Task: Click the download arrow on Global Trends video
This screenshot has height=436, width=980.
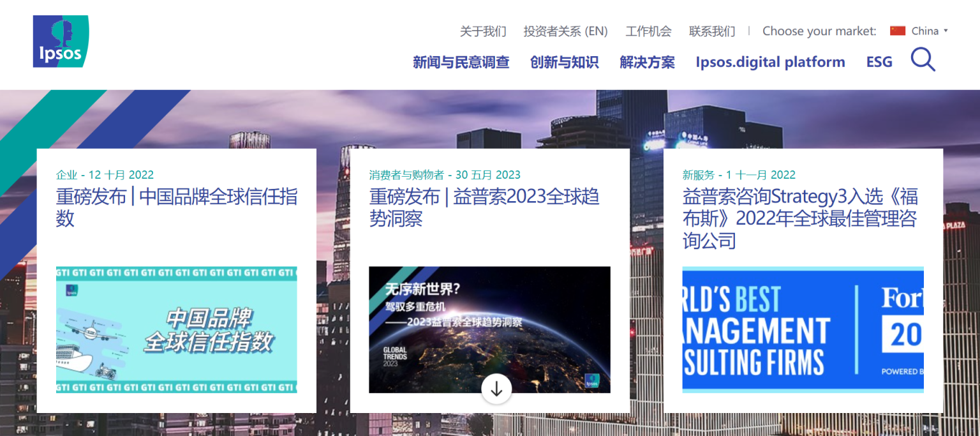Action: pos(496,388)
